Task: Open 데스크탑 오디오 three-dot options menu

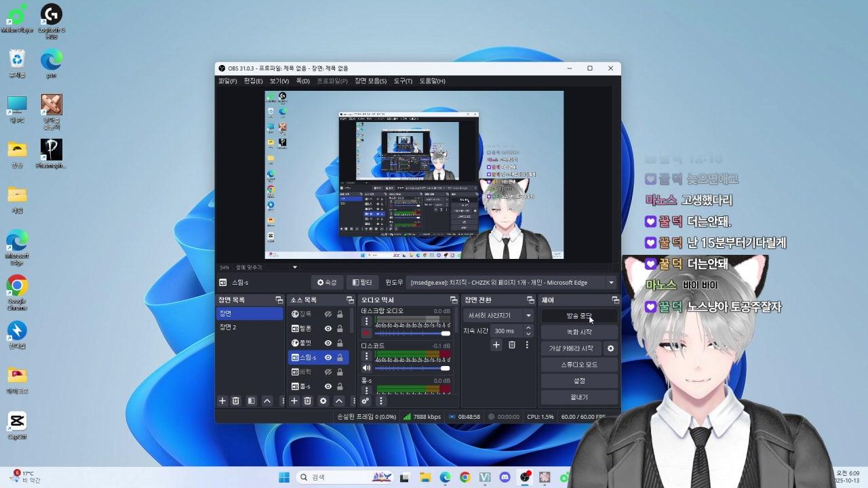Action: (x=367, y=321)
